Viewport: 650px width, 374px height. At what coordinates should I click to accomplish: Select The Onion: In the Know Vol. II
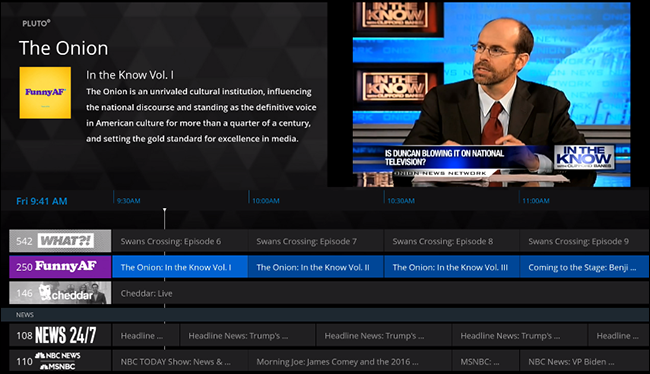(x=315, y=267)
